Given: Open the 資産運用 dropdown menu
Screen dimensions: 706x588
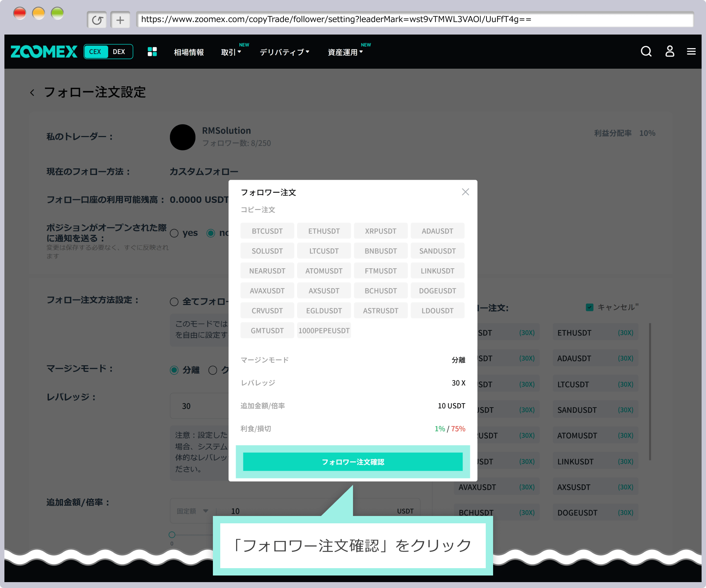Looking at the screenshot, I should coord(345,52).
